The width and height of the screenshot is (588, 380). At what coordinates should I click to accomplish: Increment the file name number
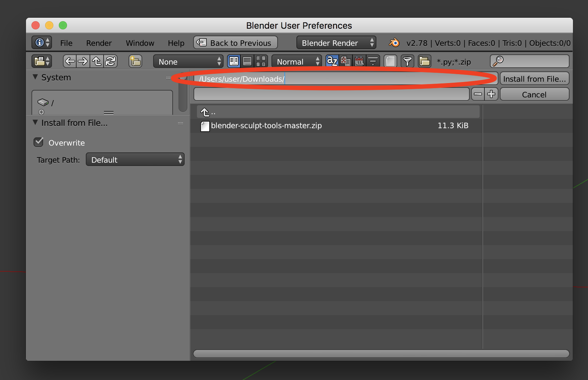(x=491, y=94)
